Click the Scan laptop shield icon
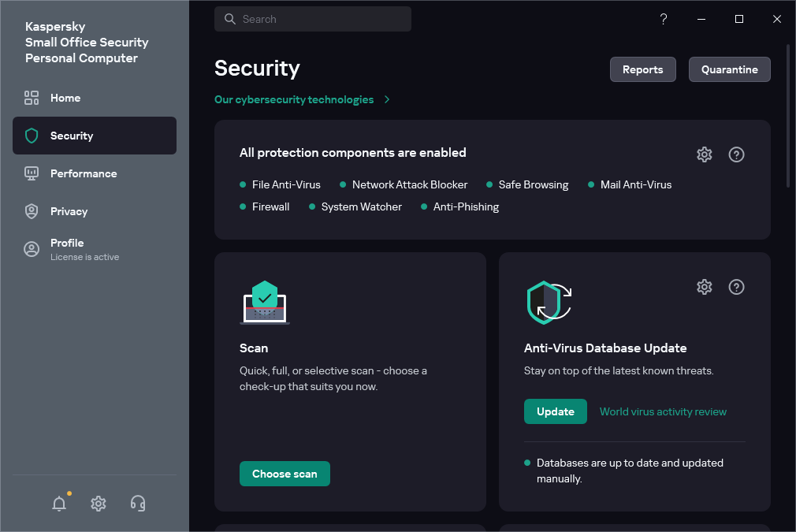The width and height of the screenshot is (796, 532). tap(265, 303)
